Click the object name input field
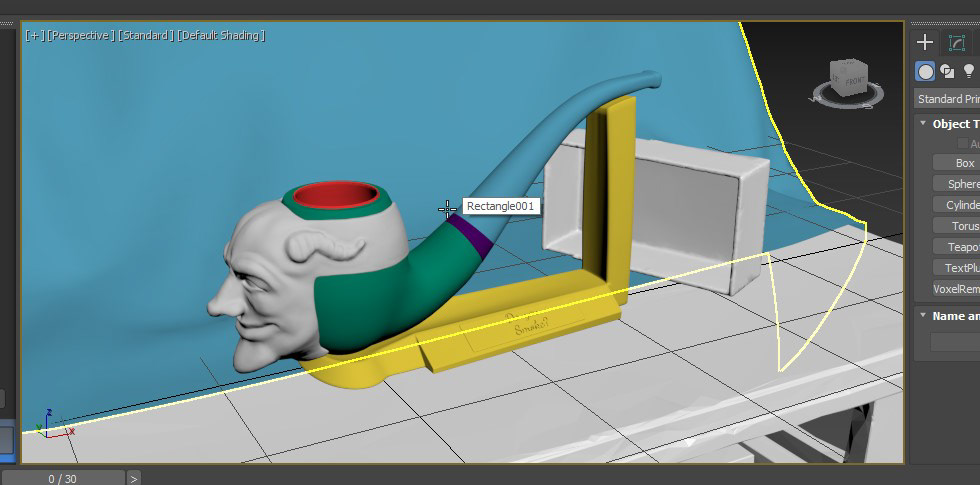Image resolution: width=980 pixels, height=485 pixels. [955, 342]
